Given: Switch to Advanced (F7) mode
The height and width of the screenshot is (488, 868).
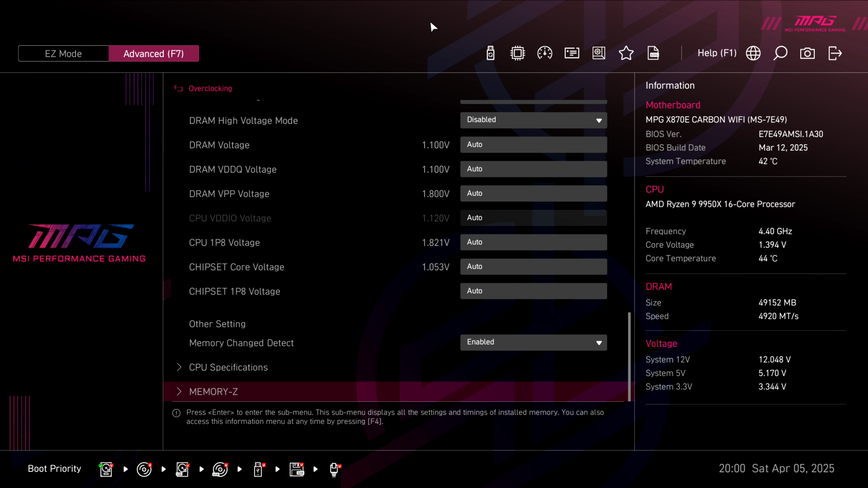Looking at the screenshot, I should [x=154, y=54].
